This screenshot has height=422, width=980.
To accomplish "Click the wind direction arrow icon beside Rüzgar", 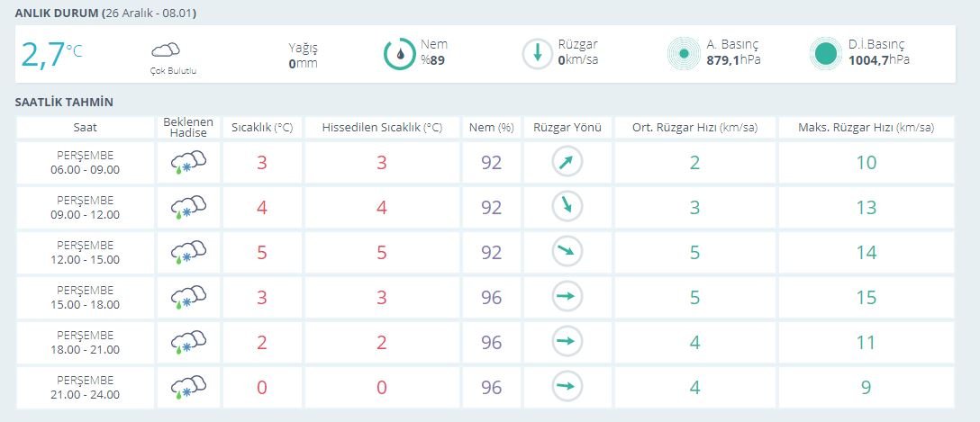I will (538, 54).
